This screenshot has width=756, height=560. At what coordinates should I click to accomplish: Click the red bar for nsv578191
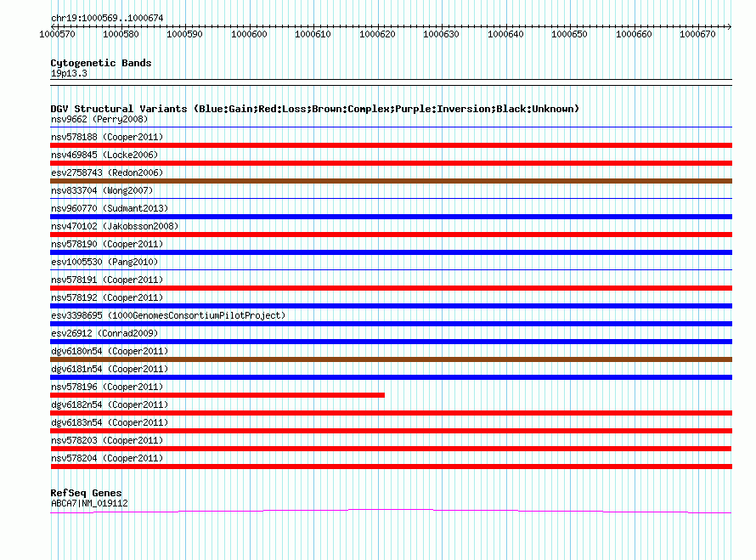tap(391, 288)
